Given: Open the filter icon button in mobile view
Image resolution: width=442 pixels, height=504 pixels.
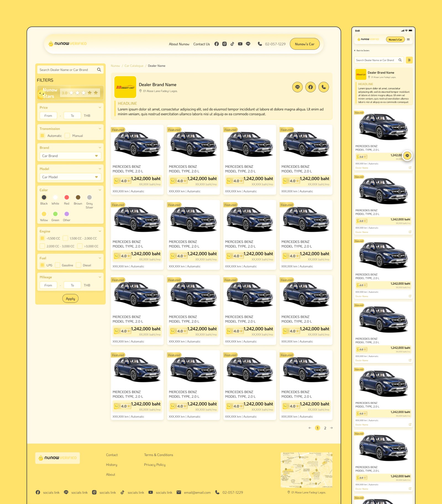Looking at the screenshot, I should click(x=409, y=60).
